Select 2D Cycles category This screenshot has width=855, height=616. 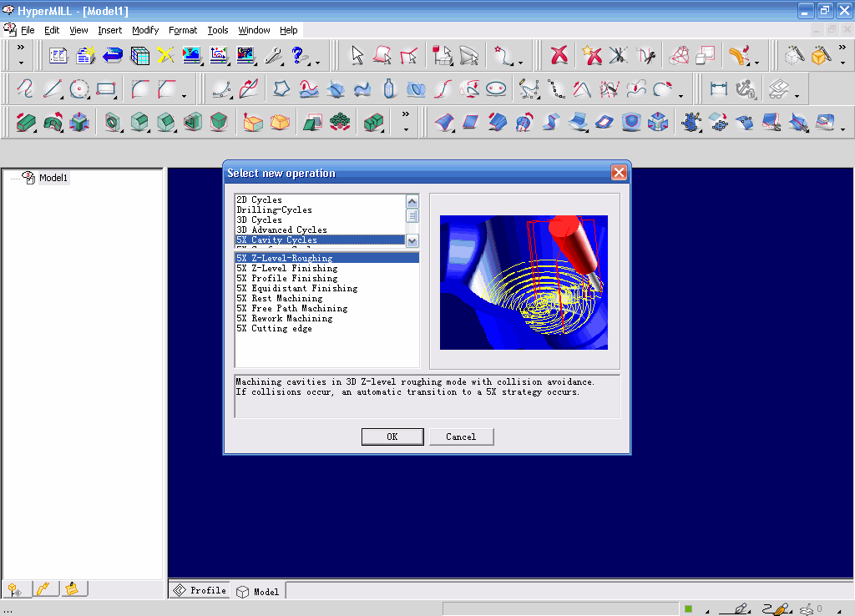click(x=259, y=199)
